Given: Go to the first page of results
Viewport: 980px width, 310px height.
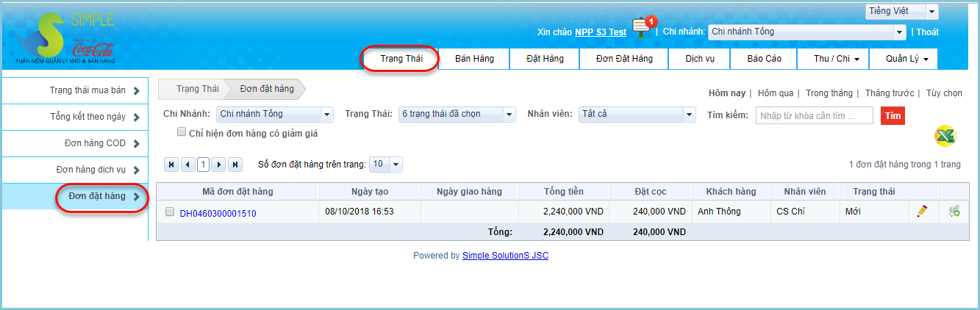Looking at the screenshot, I should [x=172, y=165].
